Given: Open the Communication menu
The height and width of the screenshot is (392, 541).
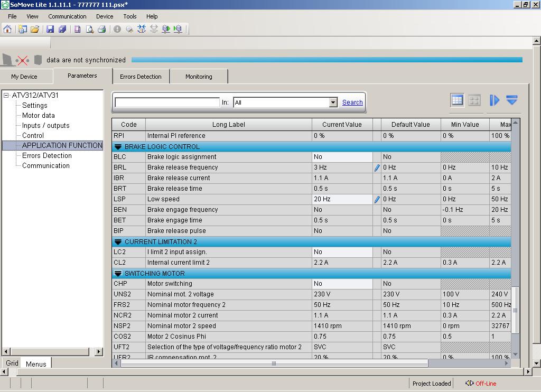Looking at the screenshot, I should tap(67, 16).
